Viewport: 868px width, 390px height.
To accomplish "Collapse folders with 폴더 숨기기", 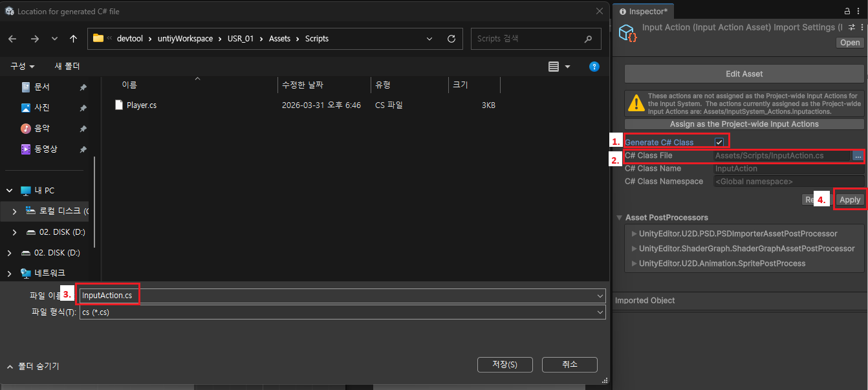I will pyautogui.click(x=33, y=366).
